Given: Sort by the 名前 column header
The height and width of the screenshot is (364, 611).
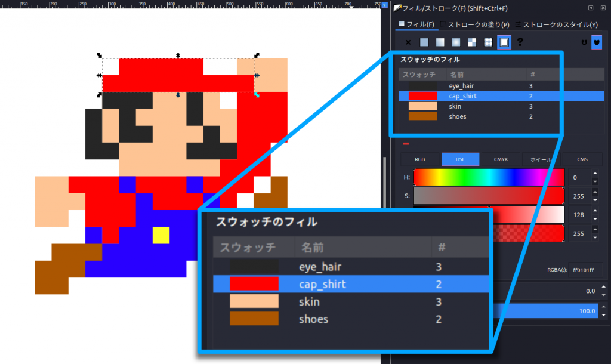Looking at the screenshot, I should tap(486, 74).
